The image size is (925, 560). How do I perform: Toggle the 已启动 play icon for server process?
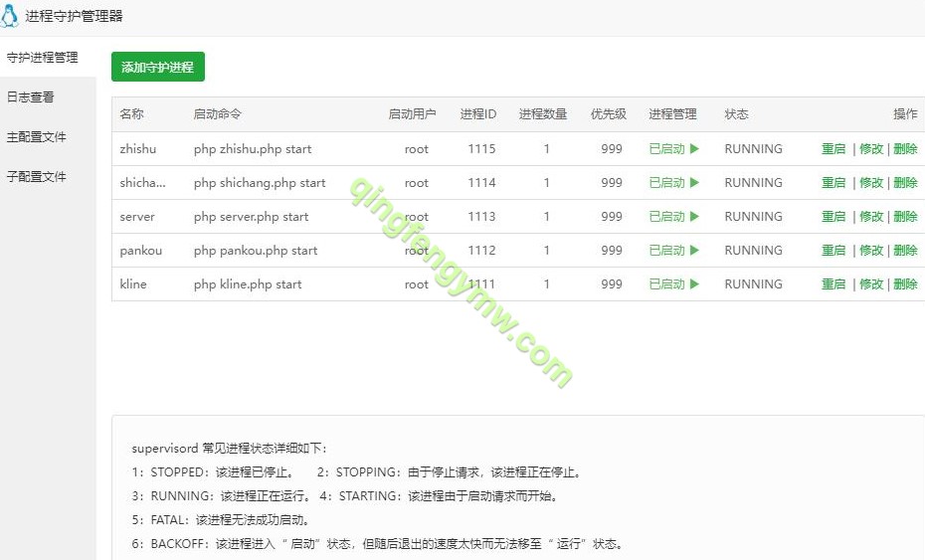click(694, 217)
